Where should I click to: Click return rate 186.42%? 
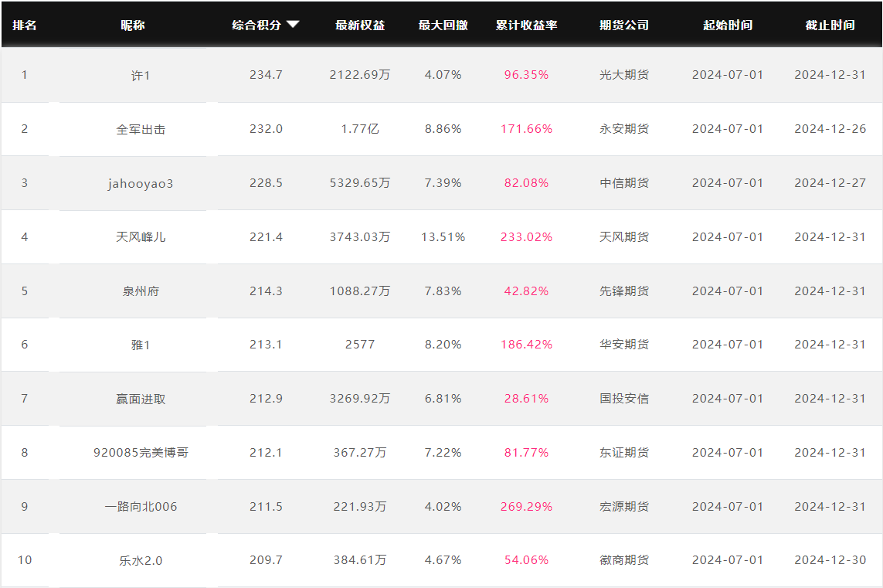[527, 344]
